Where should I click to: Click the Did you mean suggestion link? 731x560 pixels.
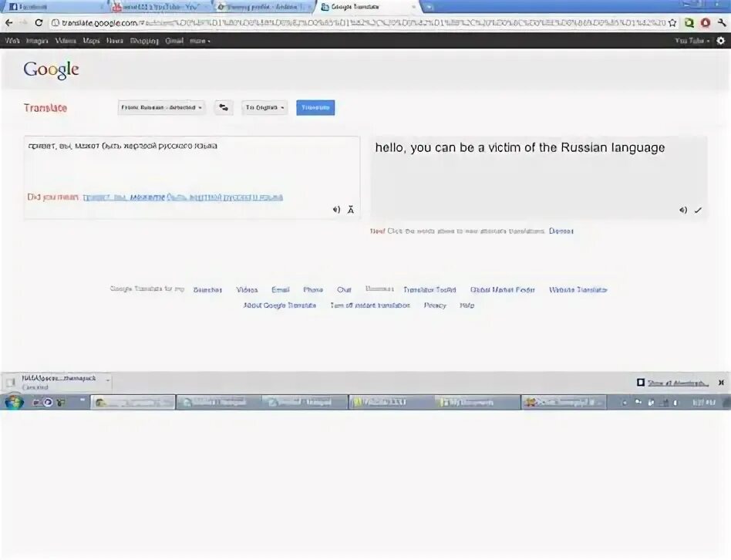point(183,197)
